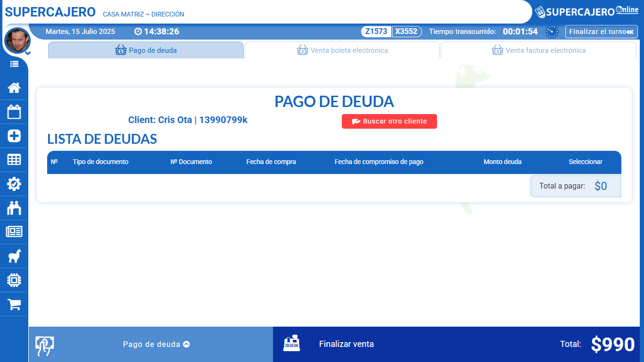Screen dimensions: 644x362
Task: Click the plus cross sidebar icon
Action: 14,136
